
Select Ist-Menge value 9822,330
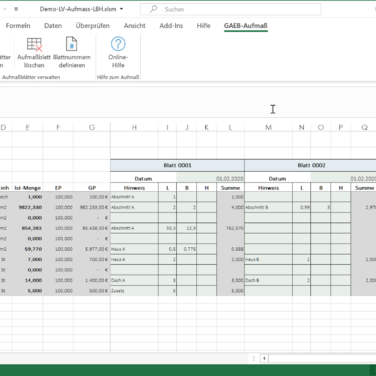point(27,207)
